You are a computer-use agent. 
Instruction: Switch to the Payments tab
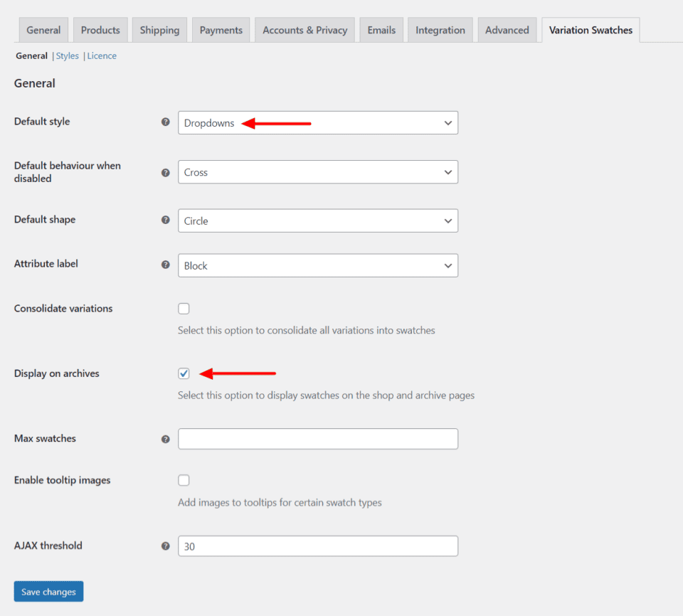(x=221, y=30)
